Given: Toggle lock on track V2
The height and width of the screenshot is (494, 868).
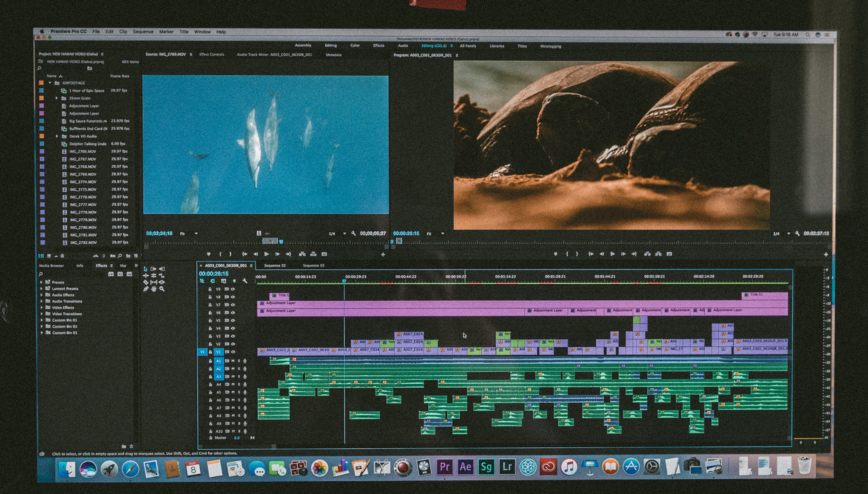Looking at the screenshot, I should (x=210, y=344).
